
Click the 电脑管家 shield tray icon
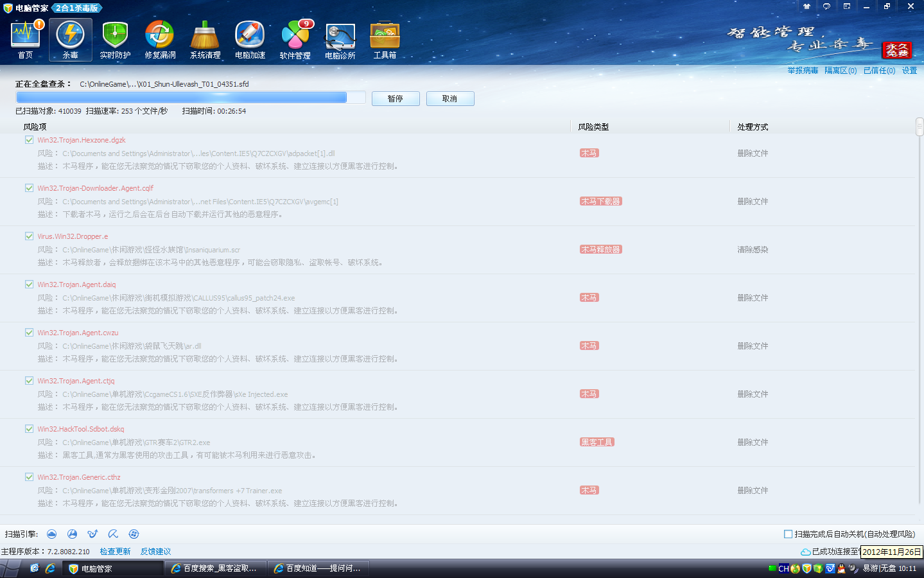(x=807, y=568)
